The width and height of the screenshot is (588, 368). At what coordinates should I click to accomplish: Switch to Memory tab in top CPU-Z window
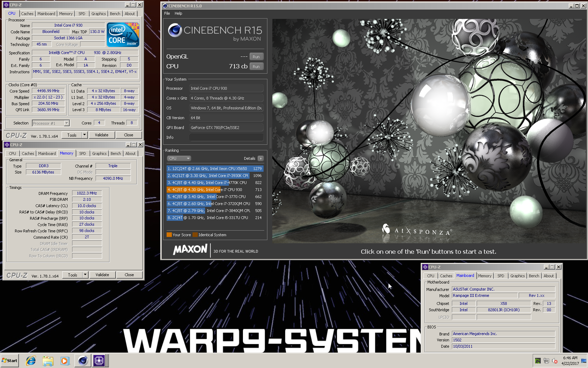66,14
